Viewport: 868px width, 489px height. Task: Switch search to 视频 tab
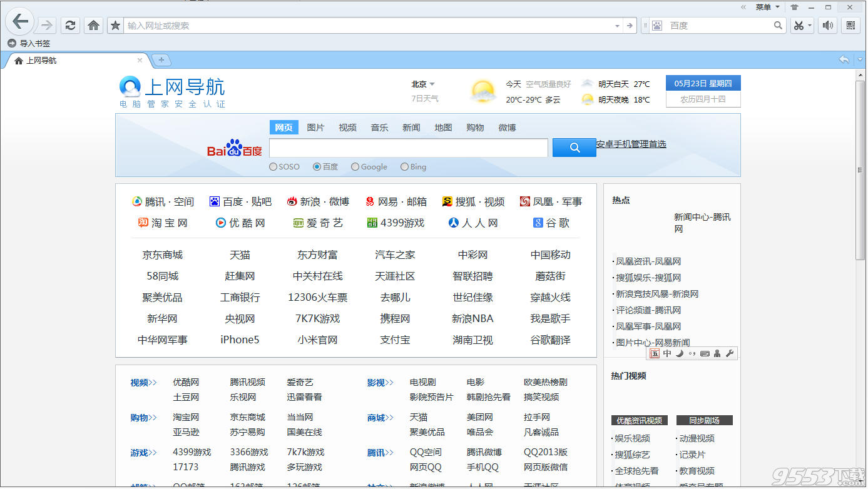click(x=347, y=128)
